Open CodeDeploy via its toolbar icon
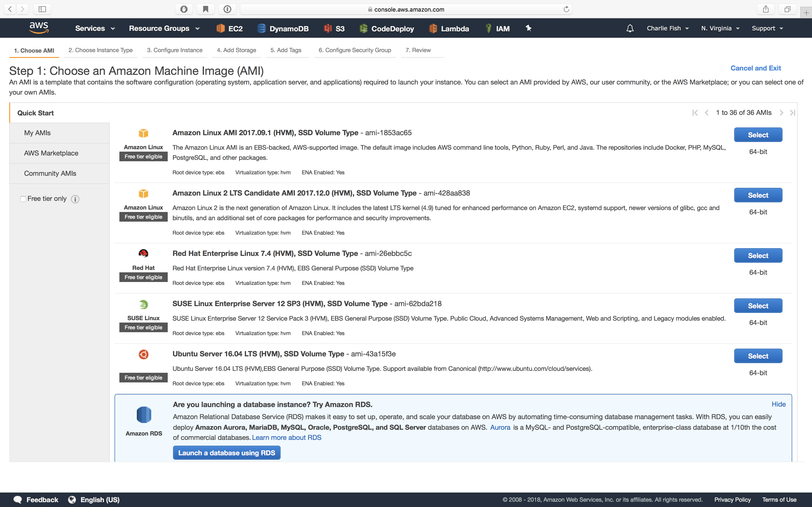Viewport: 812px width, 507px height. pyautogui.click(x=364, y=28)
